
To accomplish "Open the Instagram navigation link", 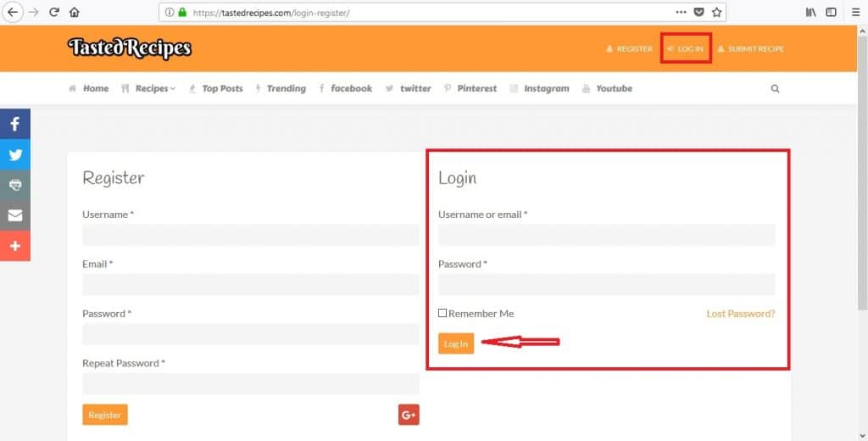I will (x=540, y=89).
